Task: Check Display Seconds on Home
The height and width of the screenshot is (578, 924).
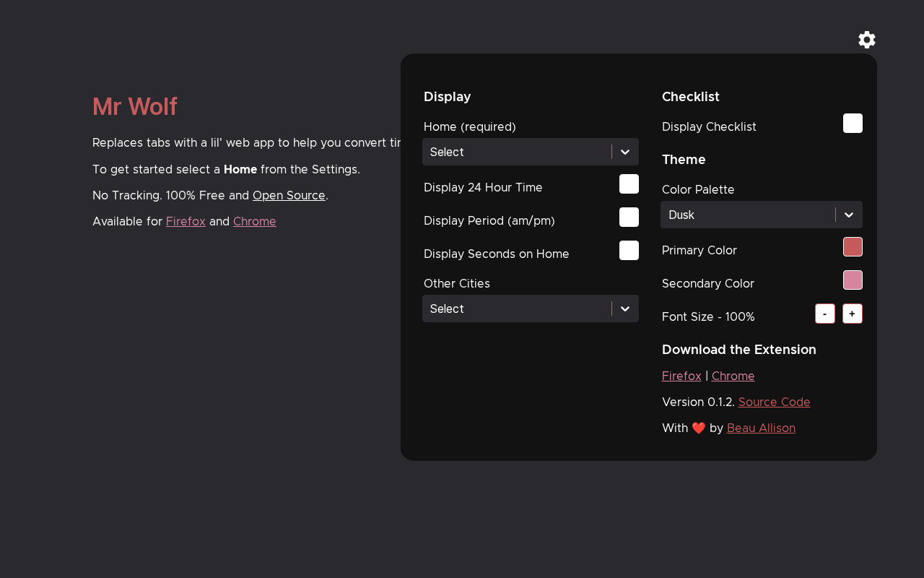Action: pos(629,251)
